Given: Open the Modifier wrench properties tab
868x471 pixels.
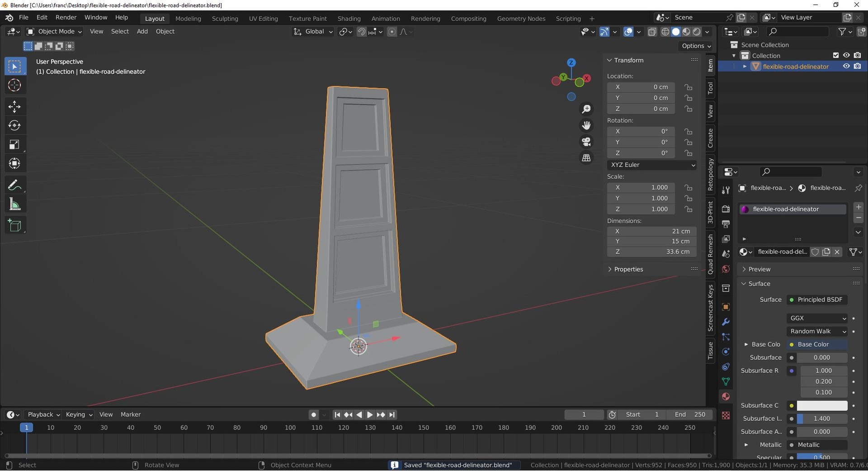Looking at the screenshot, I should click(x=726, y=322).
